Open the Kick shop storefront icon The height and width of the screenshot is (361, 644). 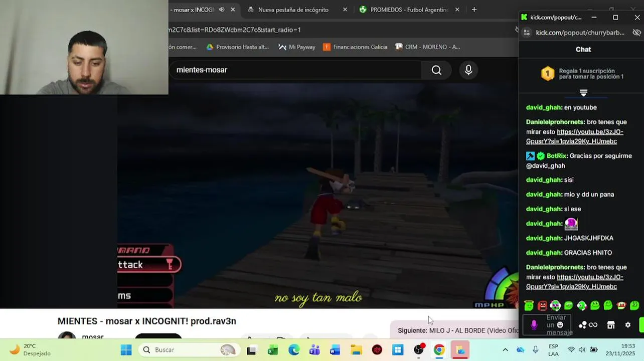tap(611, 325)
